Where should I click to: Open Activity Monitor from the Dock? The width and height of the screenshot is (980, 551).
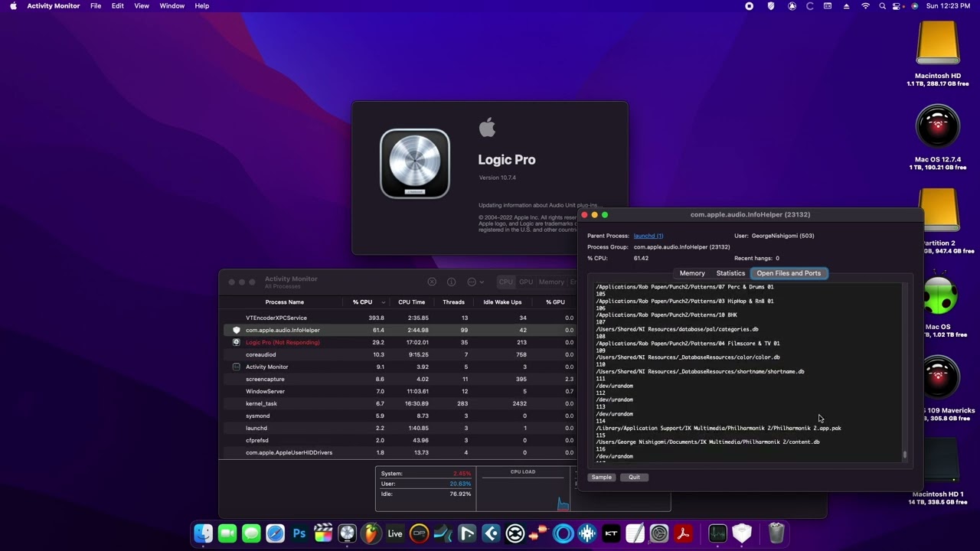717,533
